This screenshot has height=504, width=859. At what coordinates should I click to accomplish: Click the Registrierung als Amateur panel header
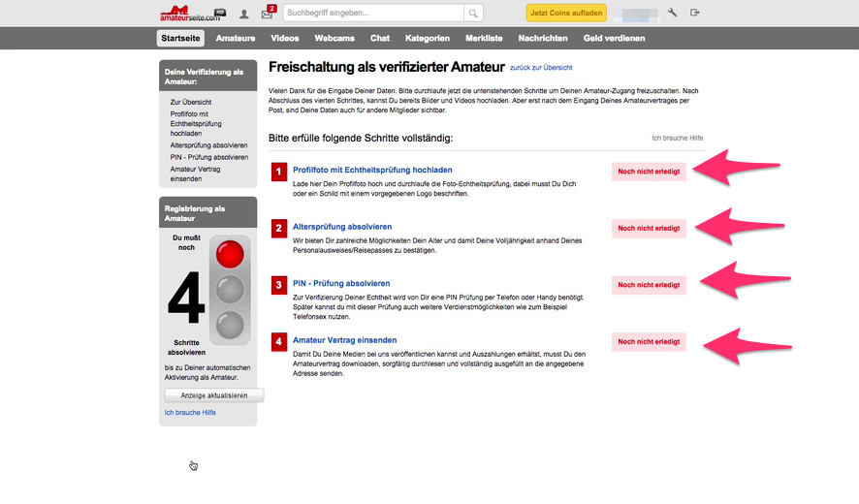207,213
